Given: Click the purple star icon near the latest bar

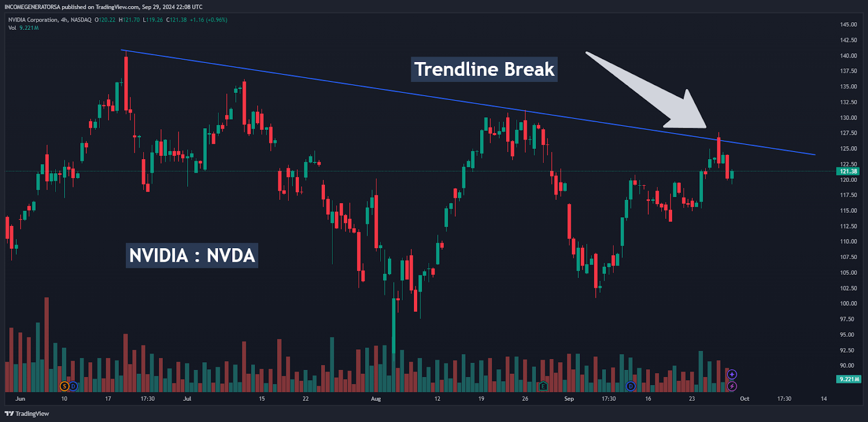Looking at the screenshot, I should point(732,374).
